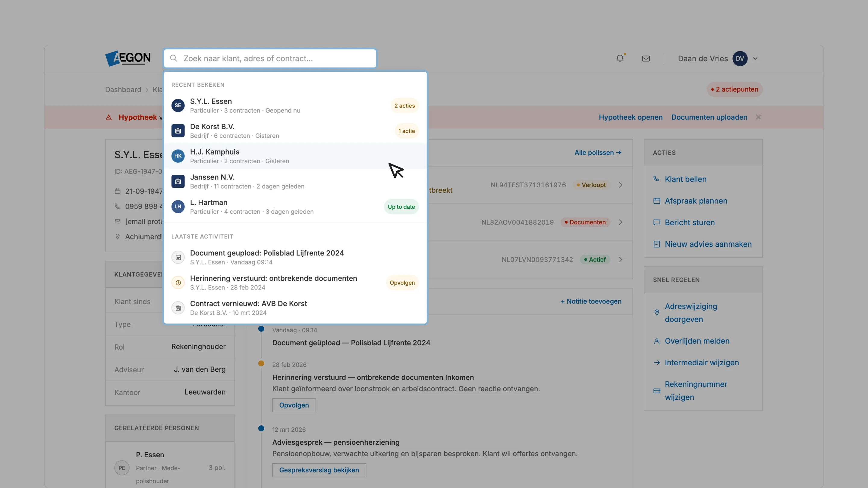Click De Korst B.V. company icon
The width and height of the screenshot is (868, 488).
[178, 131]
